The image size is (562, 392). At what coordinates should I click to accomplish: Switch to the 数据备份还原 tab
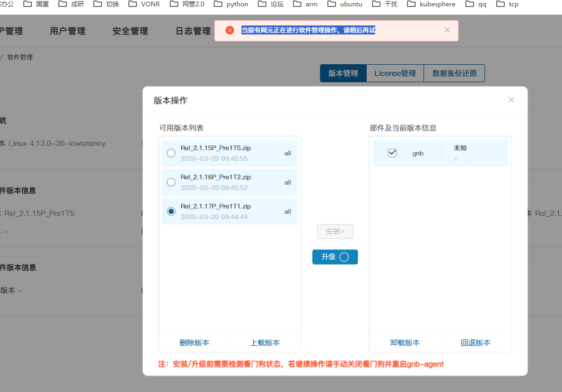click(454, 73)
